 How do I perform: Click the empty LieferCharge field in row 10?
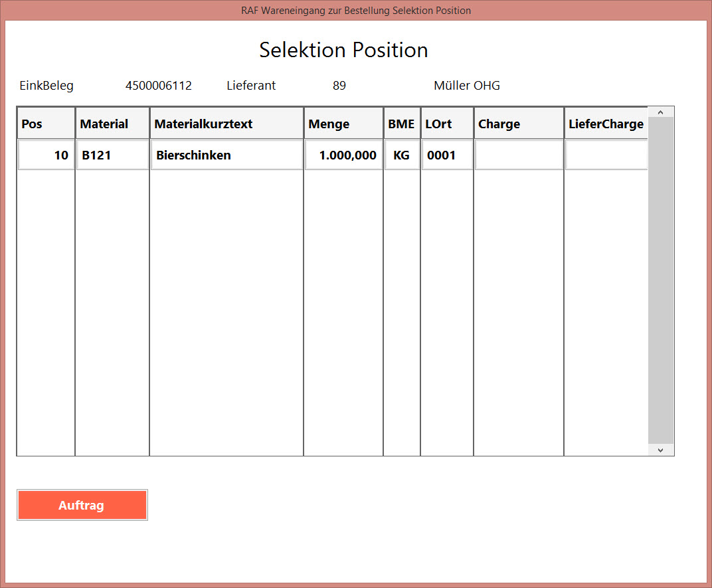606,155
